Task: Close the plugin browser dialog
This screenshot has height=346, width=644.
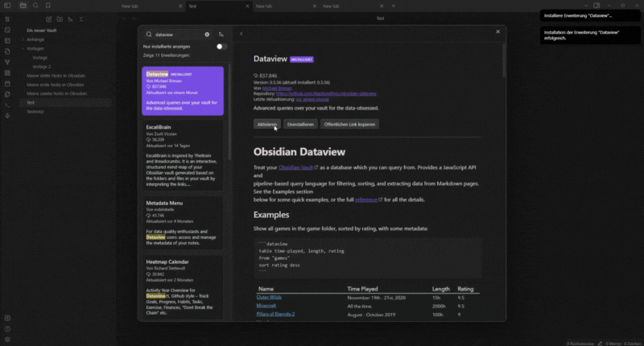Action: click(x=497, y=31)
